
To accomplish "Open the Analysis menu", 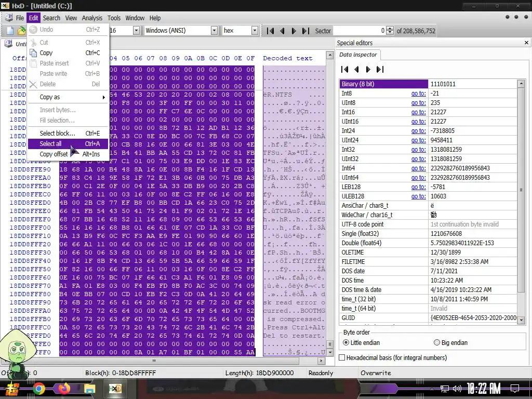I will (x=92, y=18).
